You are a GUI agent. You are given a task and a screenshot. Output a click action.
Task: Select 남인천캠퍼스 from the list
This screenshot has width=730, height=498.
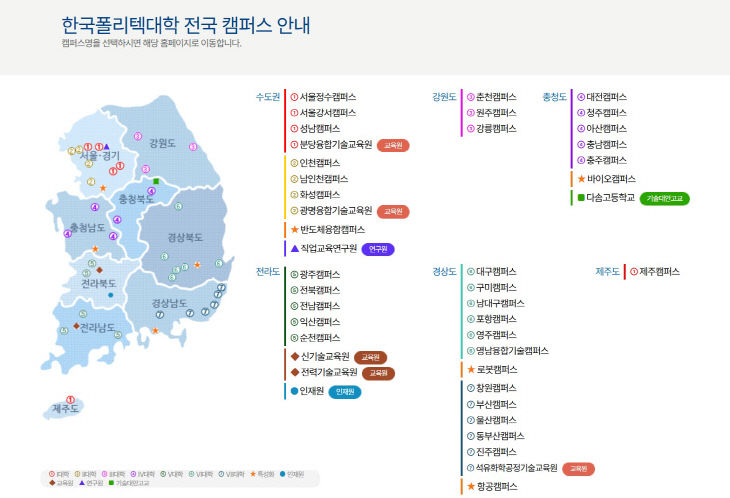[324, 179]
